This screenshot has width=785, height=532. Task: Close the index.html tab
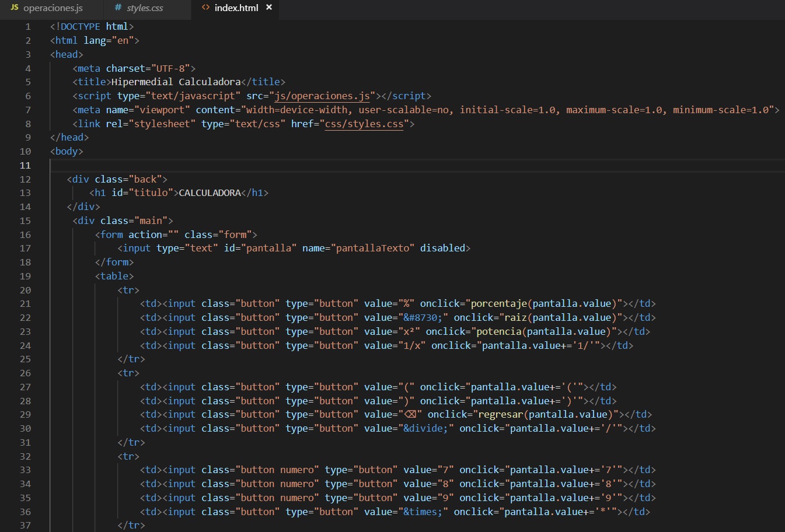click(268, 8)
